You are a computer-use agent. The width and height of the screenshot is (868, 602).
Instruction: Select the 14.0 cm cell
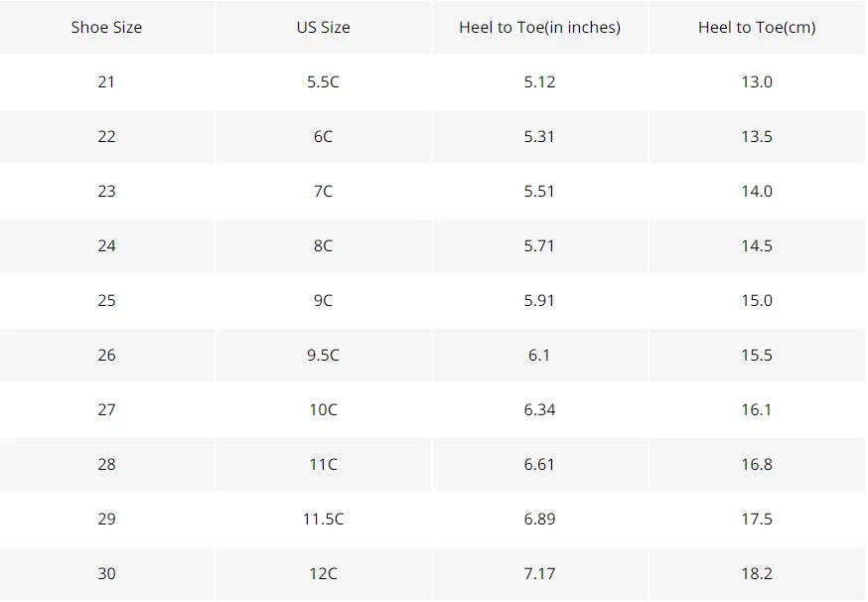click(x=757, y=191)
